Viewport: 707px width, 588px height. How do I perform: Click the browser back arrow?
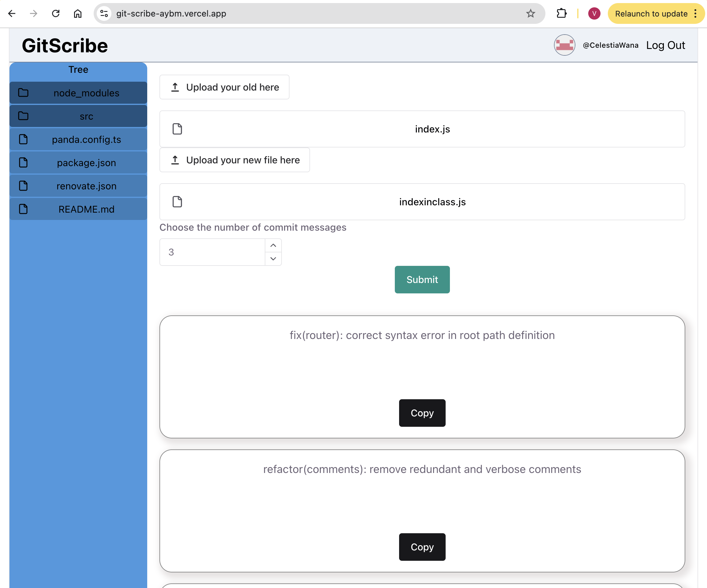click(12, 13)
